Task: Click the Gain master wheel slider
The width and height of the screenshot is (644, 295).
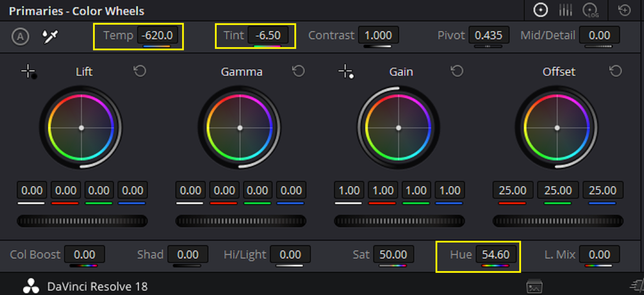Action: point(399,221)
